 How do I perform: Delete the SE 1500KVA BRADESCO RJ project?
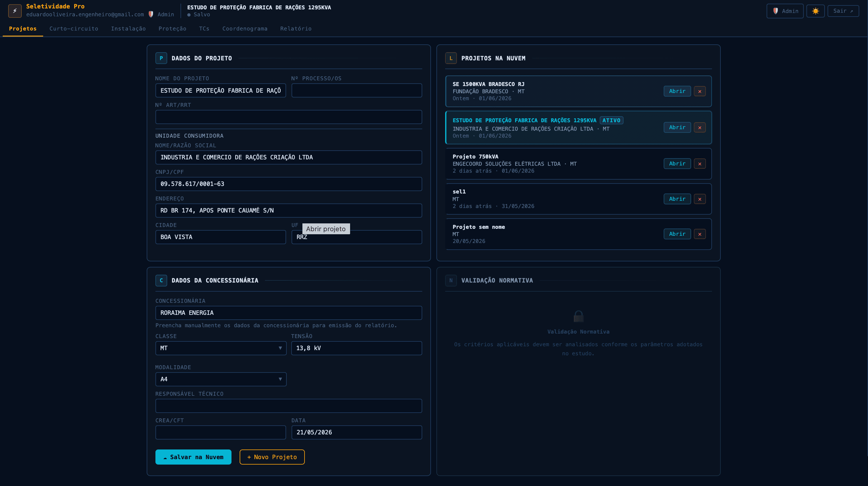700,91
